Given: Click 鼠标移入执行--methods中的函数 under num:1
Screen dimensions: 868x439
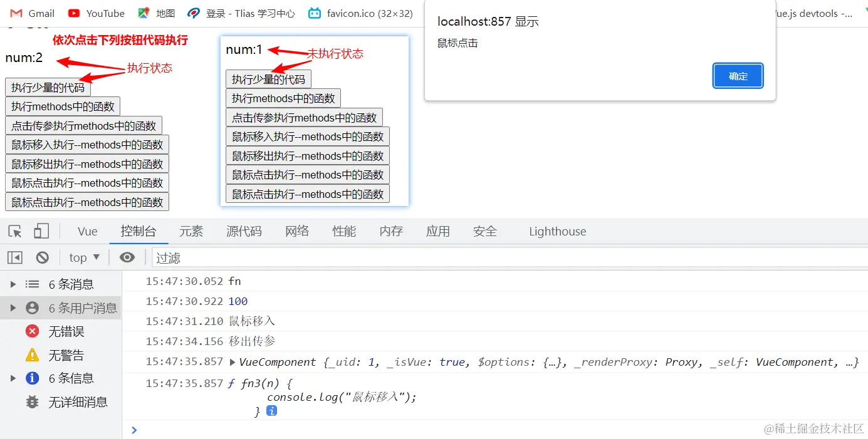Looking at the screenshot, I should coord(308,137).
